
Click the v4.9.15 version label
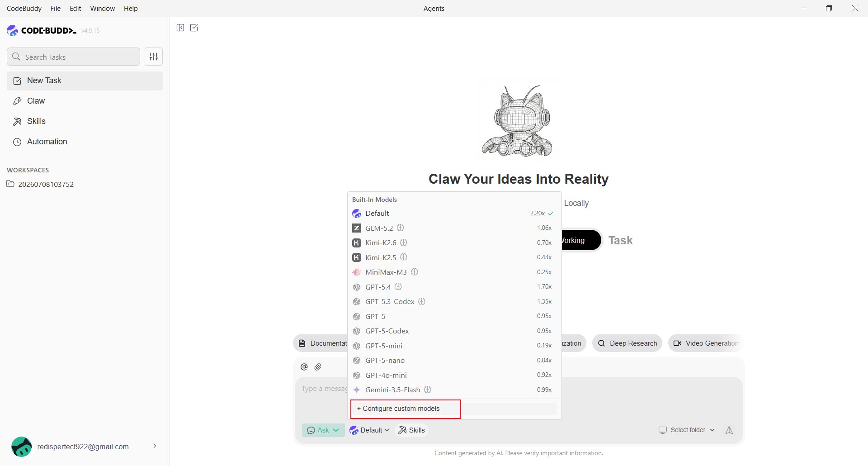(90, 31)
